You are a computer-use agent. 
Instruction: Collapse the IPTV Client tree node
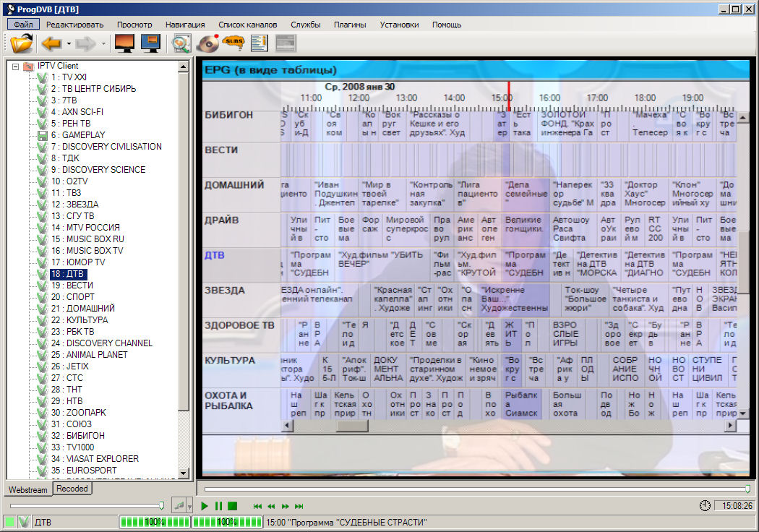tap(15, 66)
